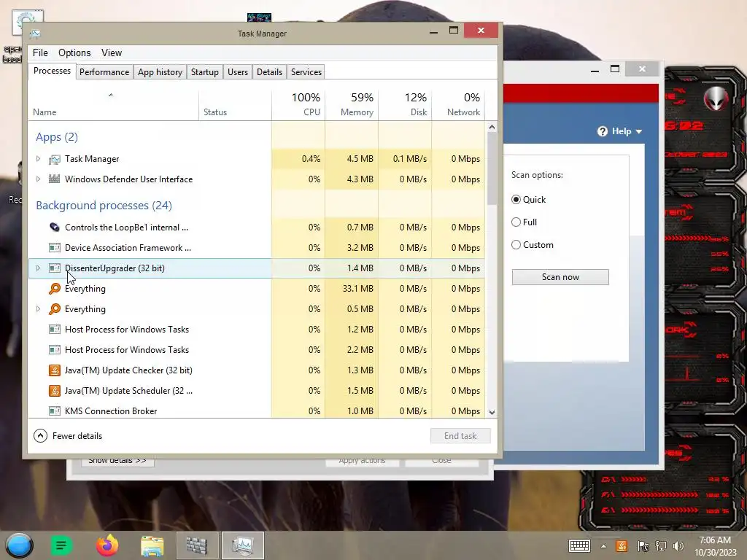Click process list scrollbar up arrow

point(492,127)
